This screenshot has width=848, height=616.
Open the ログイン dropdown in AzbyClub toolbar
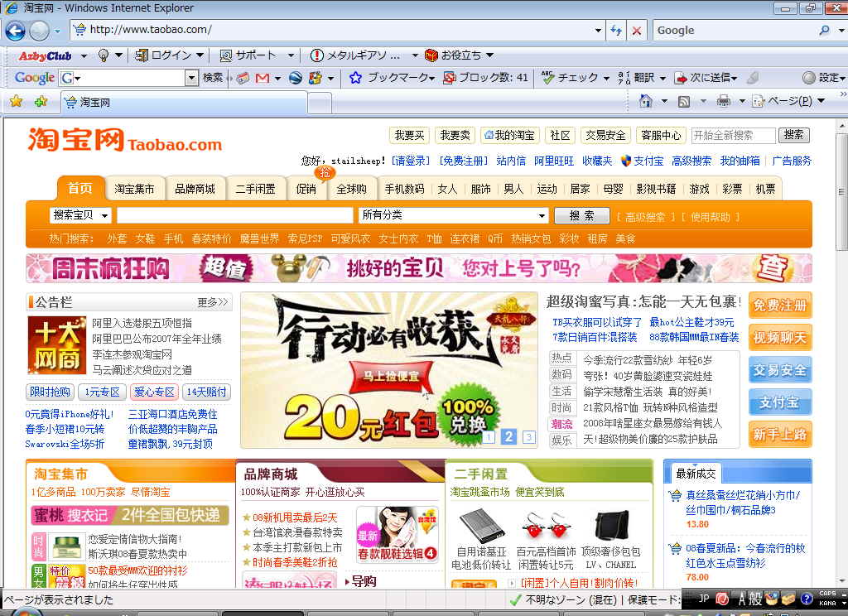click(x=200, y=55)
